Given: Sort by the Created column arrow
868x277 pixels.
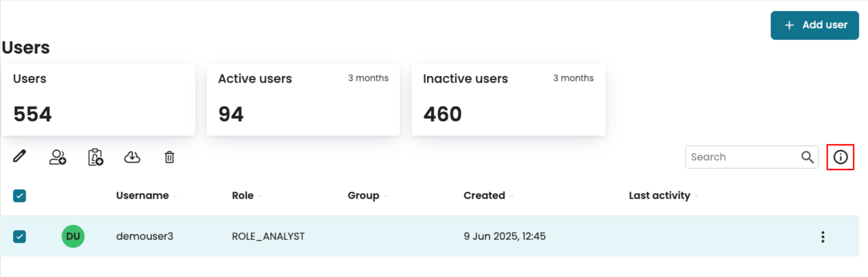Looking at the screenshot, I should [x=512, y=197].
